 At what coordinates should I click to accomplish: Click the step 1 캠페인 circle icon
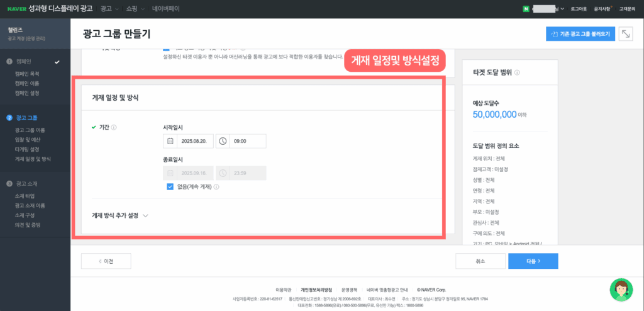pos(9,62)
